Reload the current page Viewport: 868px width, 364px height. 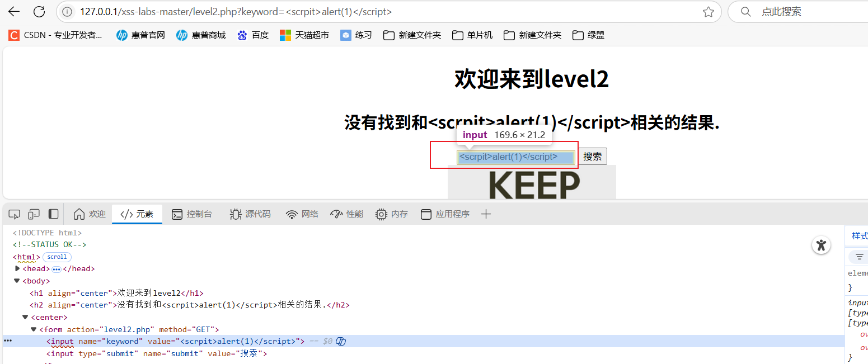(x=39, y=12)
